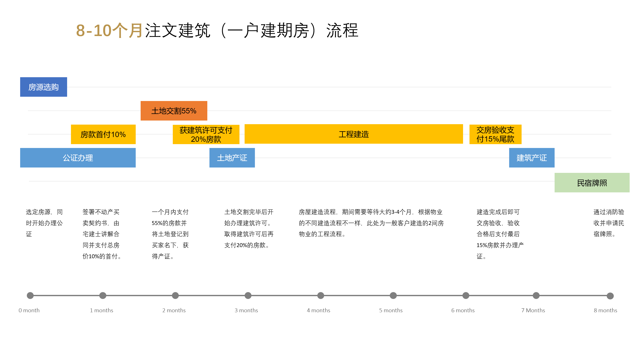
Task: Select the '6 months' label
Action: tap(463, 310)
